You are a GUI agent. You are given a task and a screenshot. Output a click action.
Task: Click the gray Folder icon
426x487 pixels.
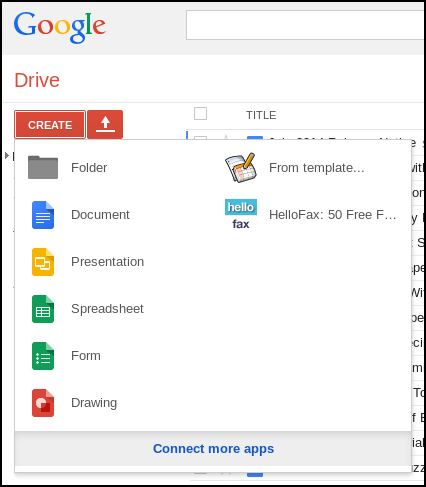(x=43, y=167)
